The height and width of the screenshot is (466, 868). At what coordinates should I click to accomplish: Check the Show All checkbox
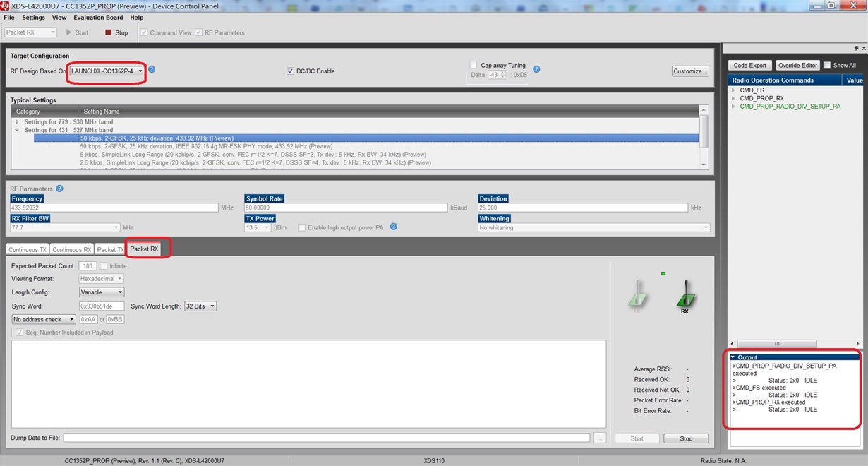tap(827, 65)
